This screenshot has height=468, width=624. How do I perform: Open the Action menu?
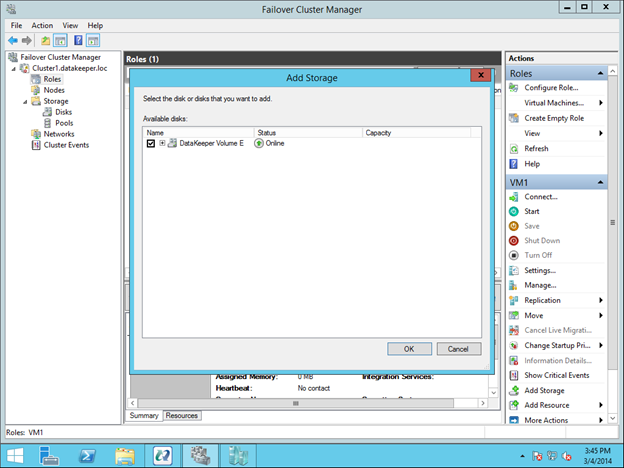pyautogui.click(x=42, y=25)
